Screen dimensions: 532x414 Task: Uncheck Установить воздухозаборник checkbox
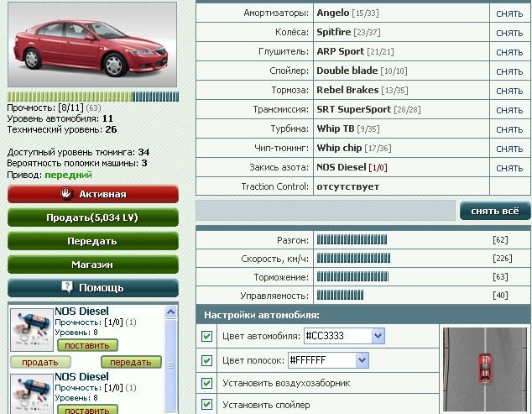[x=206, y=384]
